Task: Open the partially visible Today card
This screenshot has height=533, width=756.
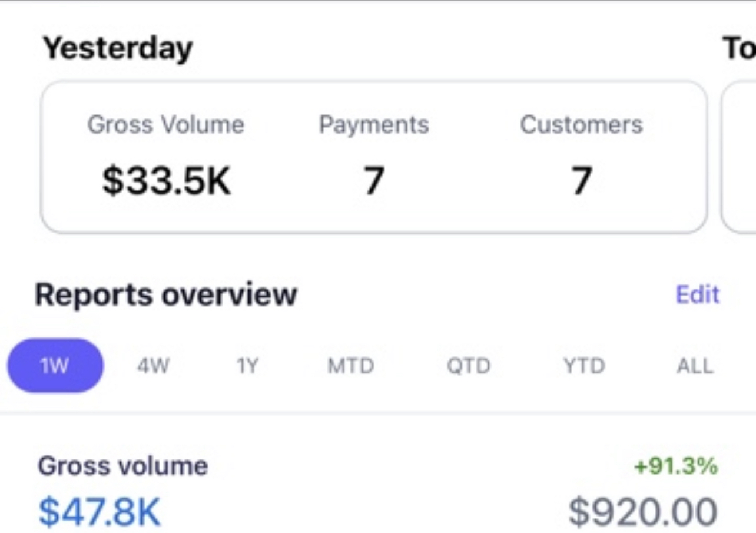Action: (740, 157)
